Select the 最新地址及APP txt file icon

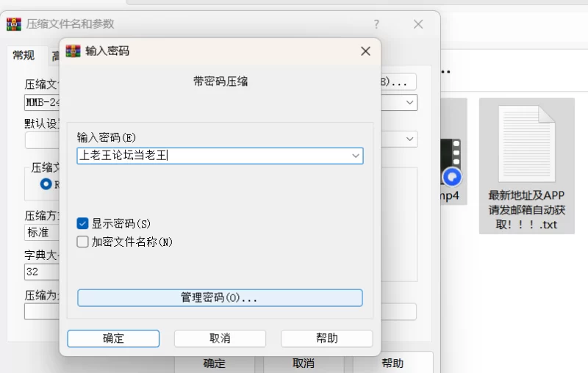[526, 144]
